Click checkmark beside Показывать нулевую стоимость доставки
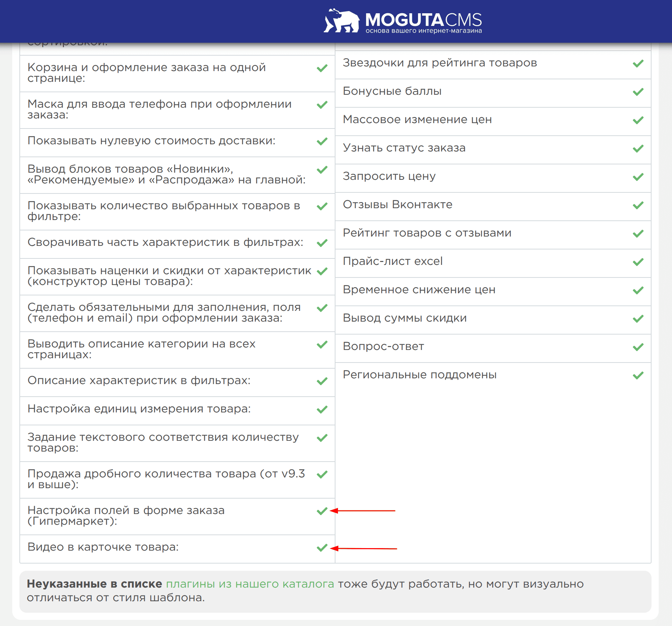Viewport: 672px width, 626px height. [322, 141]
